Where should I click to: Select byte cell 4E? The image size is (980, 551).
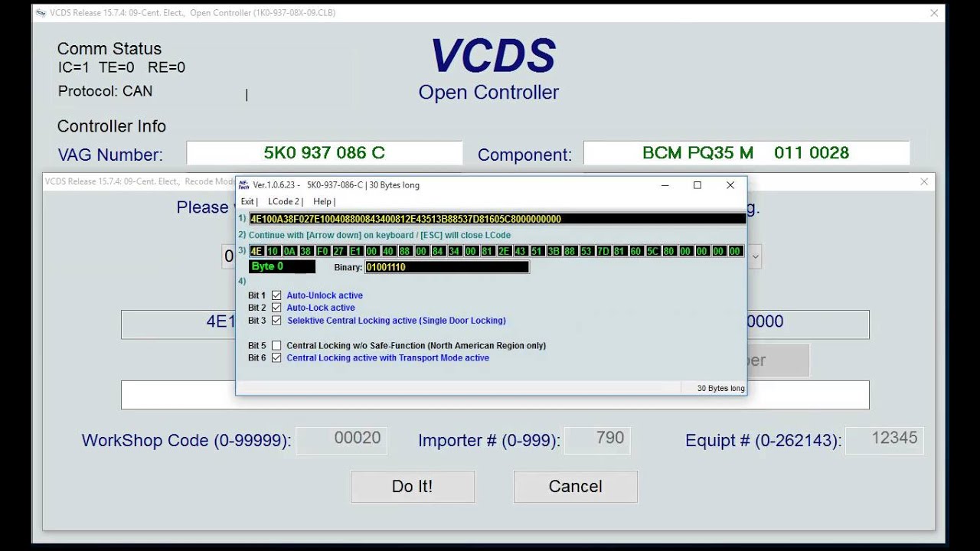256,251
